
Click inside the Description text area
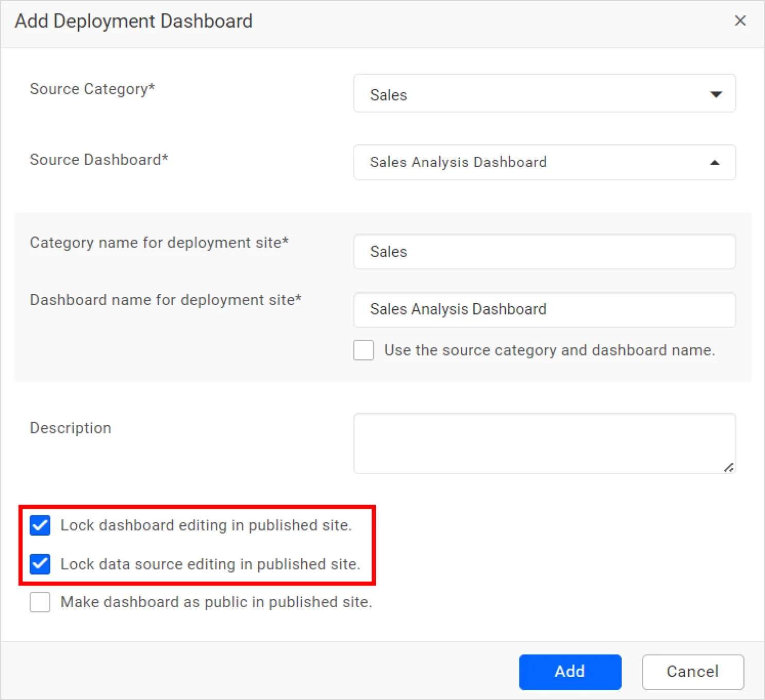tap(544, 443)
